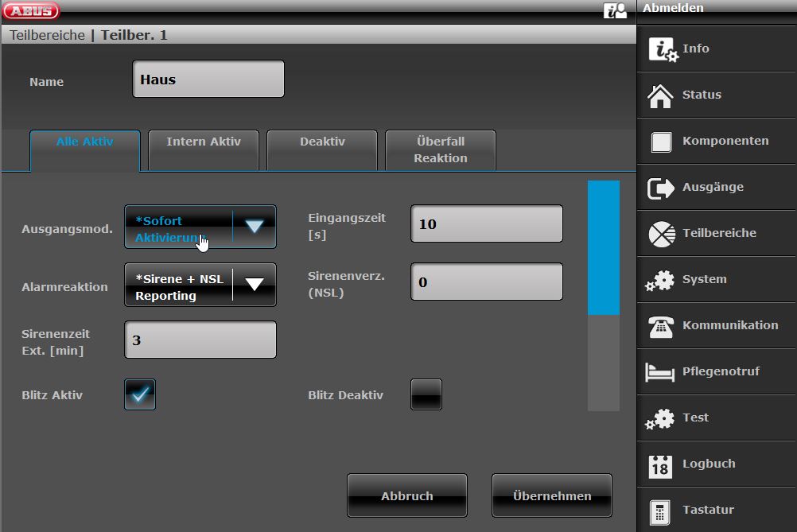The width and height of the screenshot is (797, 532).
Task: Select the Pflegenotruf bed icon
Action: [x=661, y=372]
